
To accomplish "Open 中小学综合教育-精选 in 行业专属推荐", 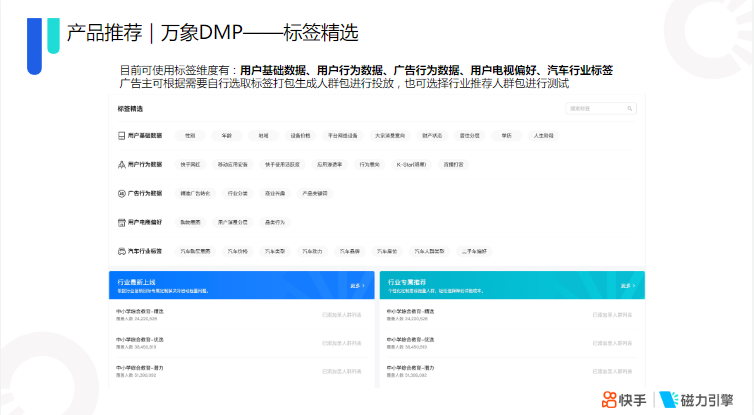I will [410, 312].
